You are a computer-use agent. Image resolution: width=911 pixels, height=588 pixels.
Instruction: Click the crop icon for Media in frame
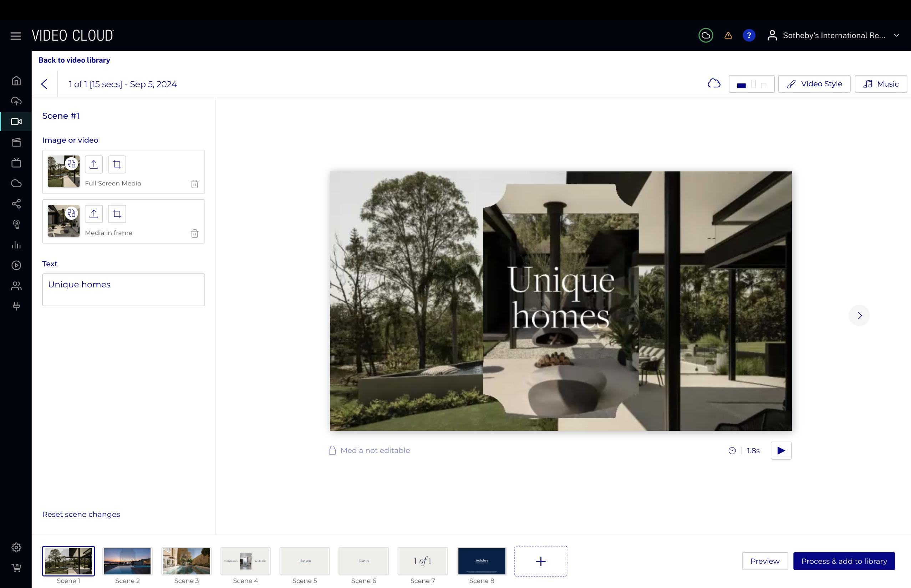click(117, 214)
